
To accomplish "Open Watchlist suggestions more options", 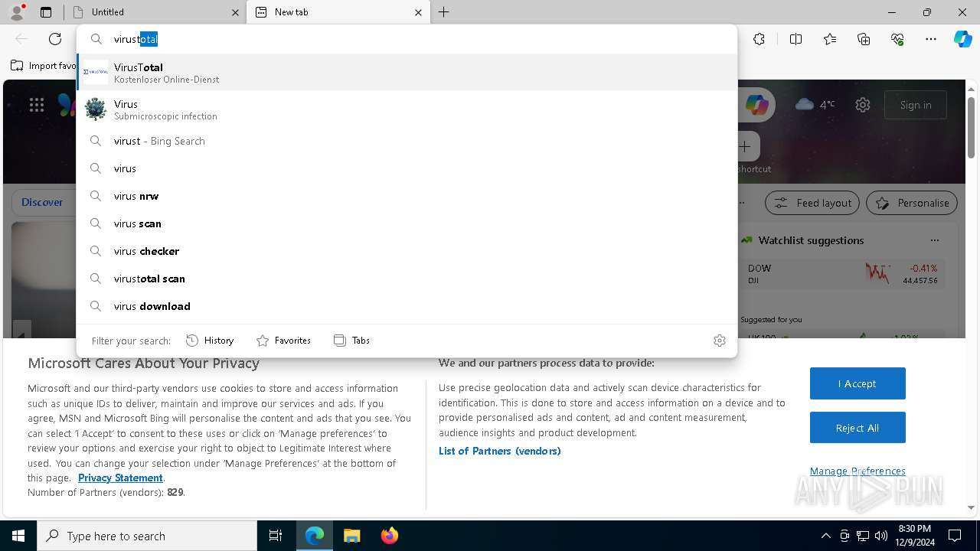I will (x=934, y=240).
